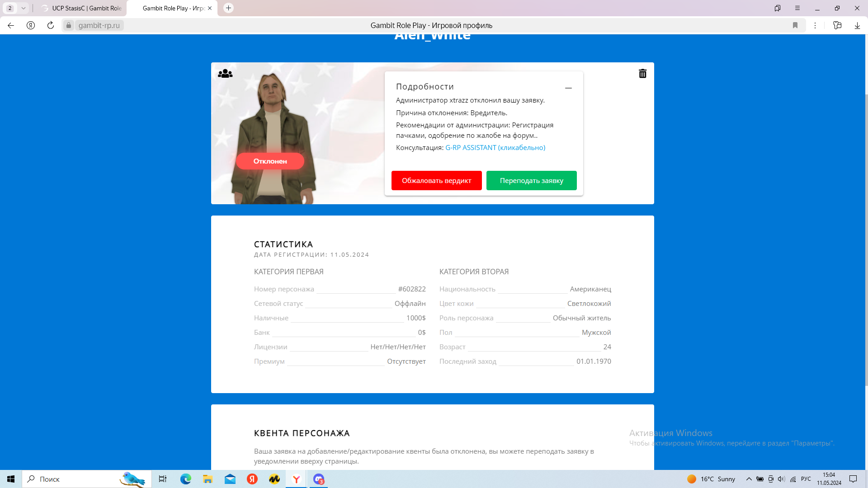Go back to previous page
This screenshot has width=868, height=488.
pos(11,25)
